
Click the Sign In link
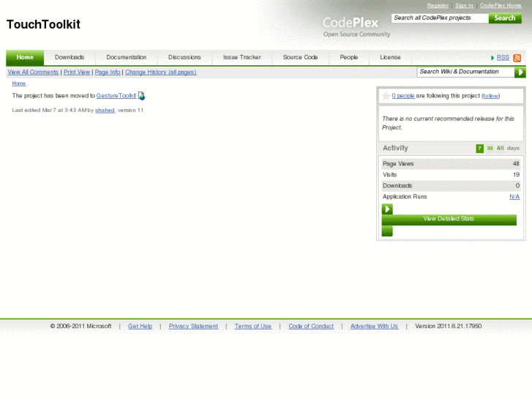point(464,5)
